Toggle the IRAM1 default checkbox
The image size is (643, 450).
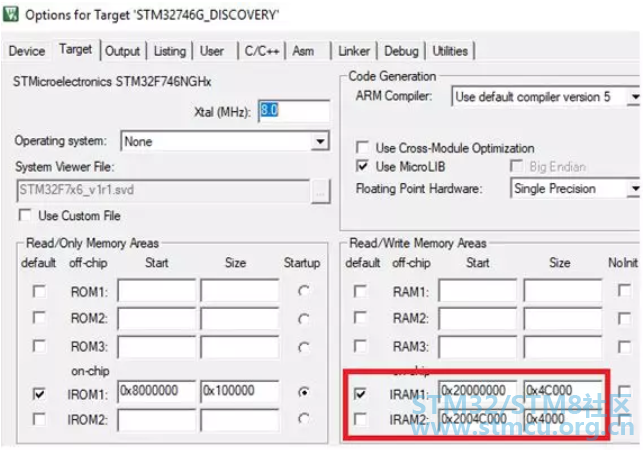pyautogui.click(x=360, y=394)
